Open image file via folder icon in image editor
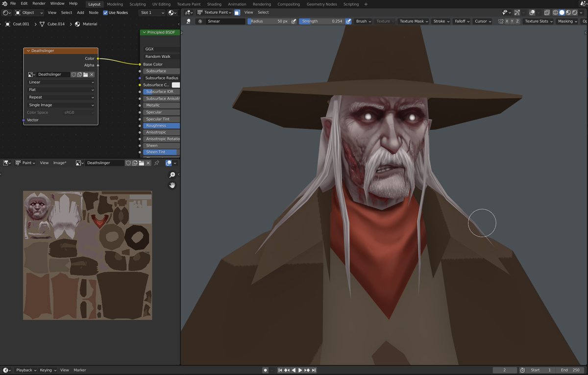The width and height of the screenshot is (588, 375). click(141, 163)
